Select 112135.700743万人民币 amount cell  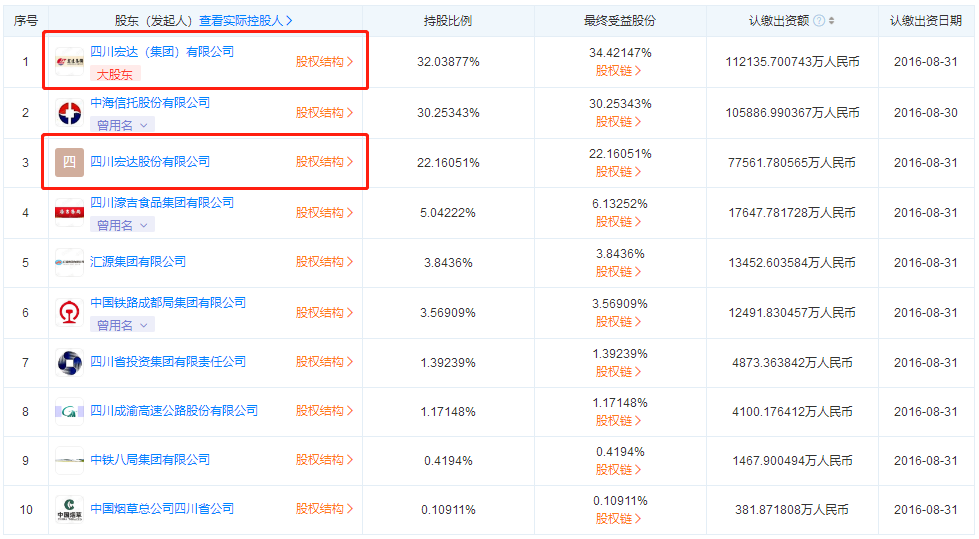coord(792,62)
